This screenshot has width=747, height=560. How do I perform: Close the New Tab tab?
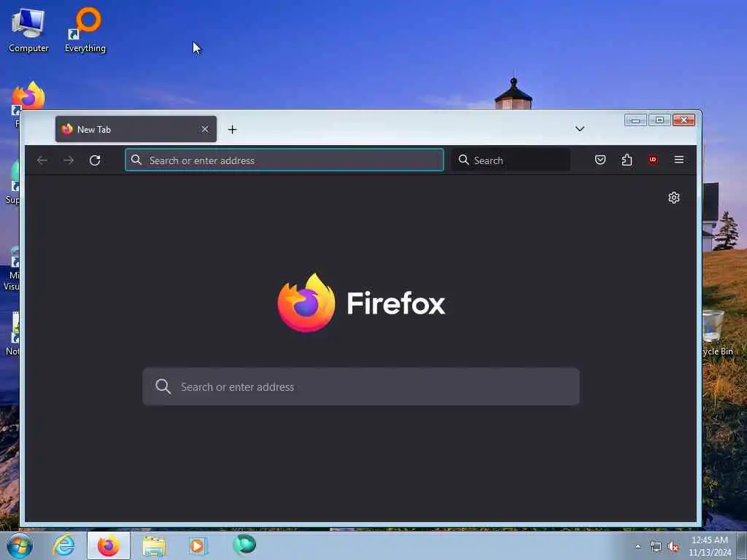coord(205,130)
